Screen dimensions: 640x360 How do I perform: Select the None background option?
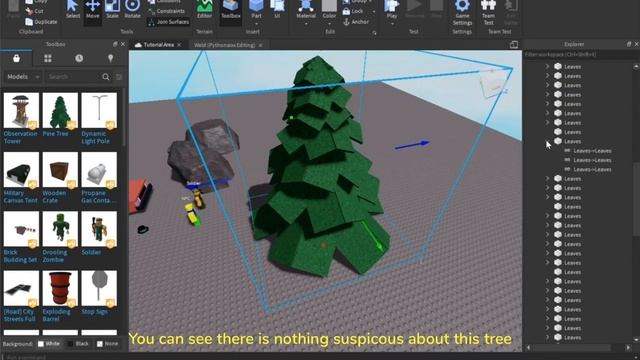[x=108, y=344]
